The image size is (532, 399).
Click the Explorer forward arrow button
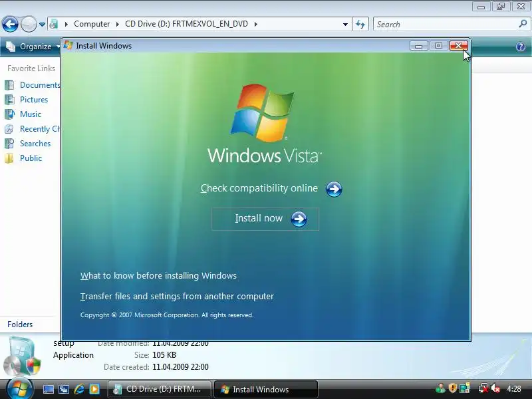[x=29, y=25]
